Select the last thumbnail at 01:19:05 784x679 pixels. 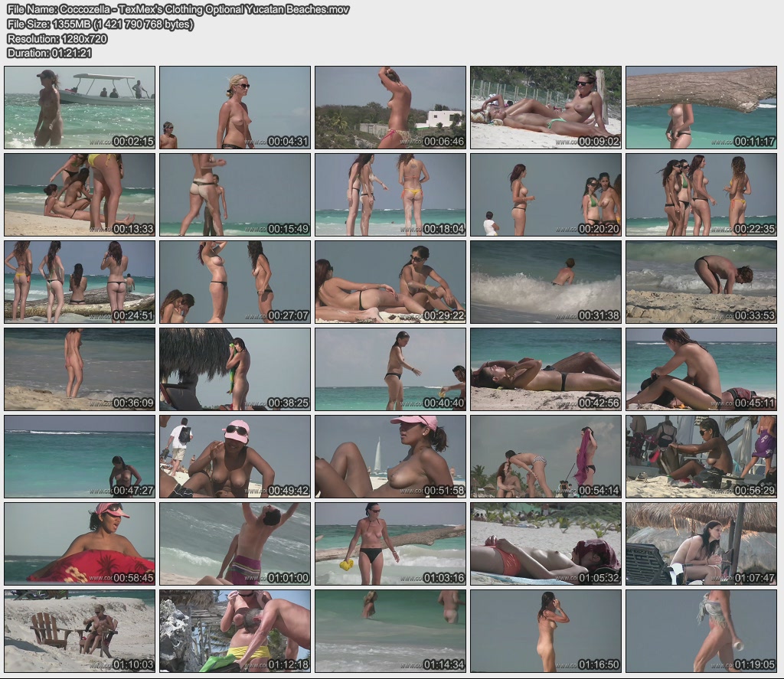701,631
